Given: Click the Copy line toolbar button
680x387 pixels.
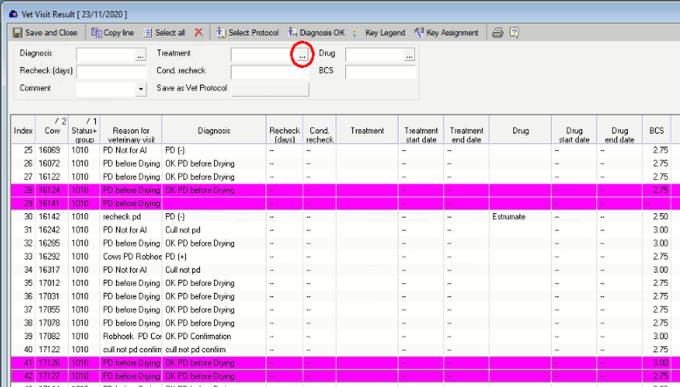Looking at the screenshot, I should tap(112, 33).
